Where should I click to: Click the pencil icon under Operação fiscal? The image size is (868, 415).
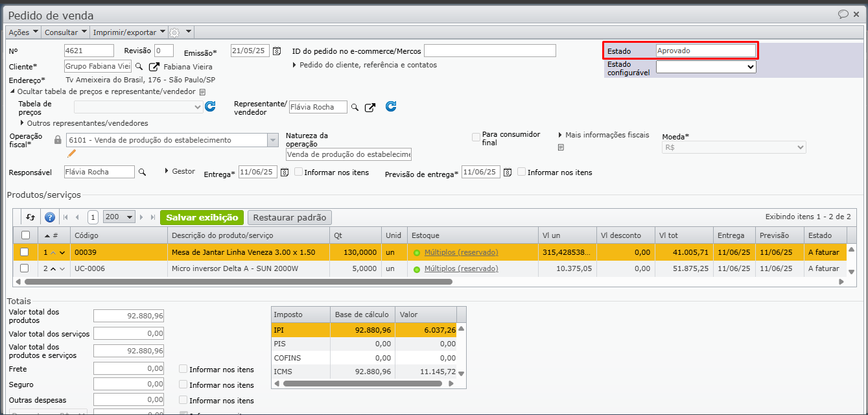point(71,154)
